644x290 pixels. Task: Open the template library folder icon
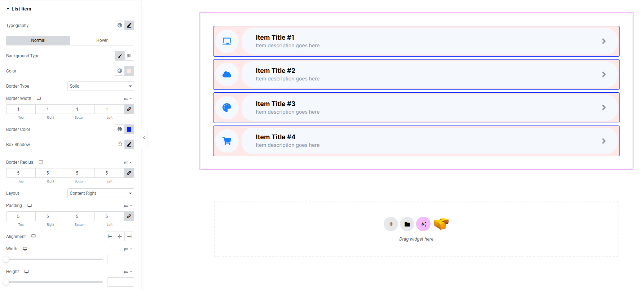pyautogui.click(x=407, y=224)
